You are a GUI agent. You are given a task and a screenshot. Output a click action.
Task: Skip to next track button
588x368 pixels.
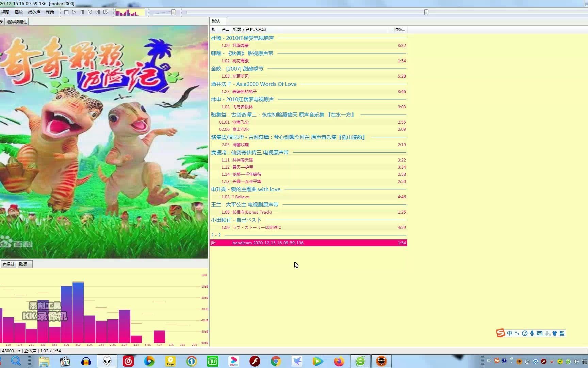point(98,12)
